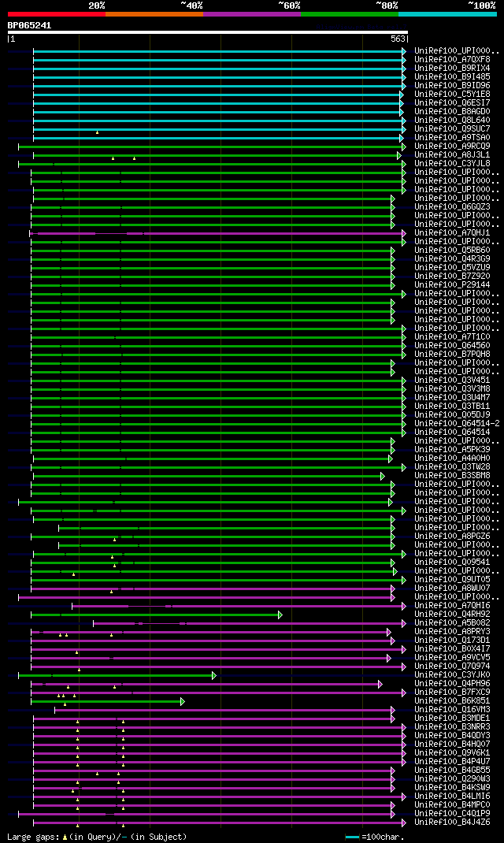The height and width of the screenshot is (843, 504).
Task: Select hit UniRef100_Q5RB60
Action: coord(452,250)
